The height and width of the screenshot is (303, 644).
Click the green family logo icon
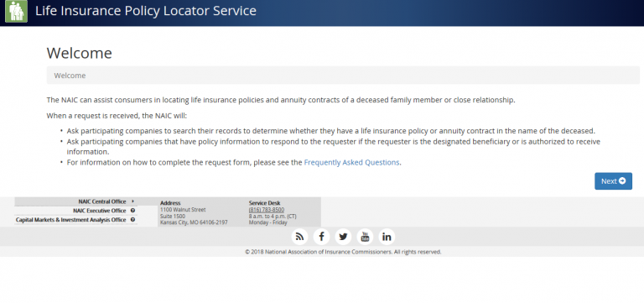[16, 11]
